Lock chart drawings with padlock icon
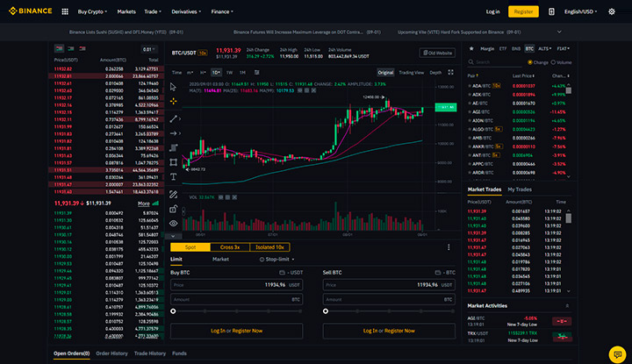 173,209
